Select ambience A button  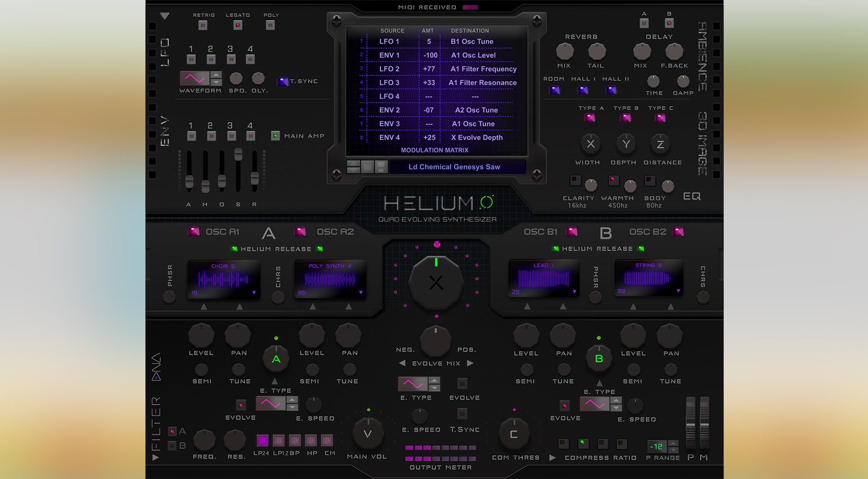pos(644,23)
